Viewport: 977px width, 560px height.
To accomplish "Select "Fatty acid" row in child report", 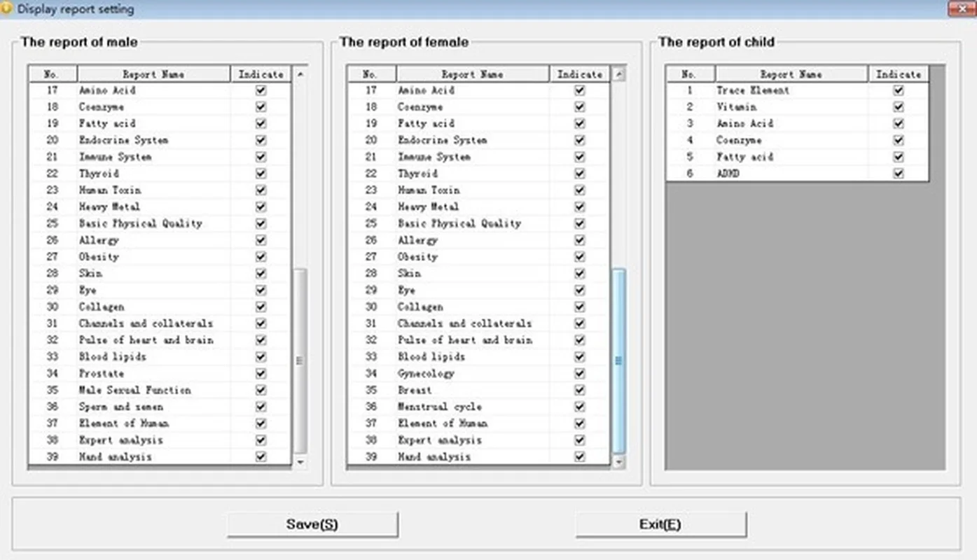I will (797, 157).
